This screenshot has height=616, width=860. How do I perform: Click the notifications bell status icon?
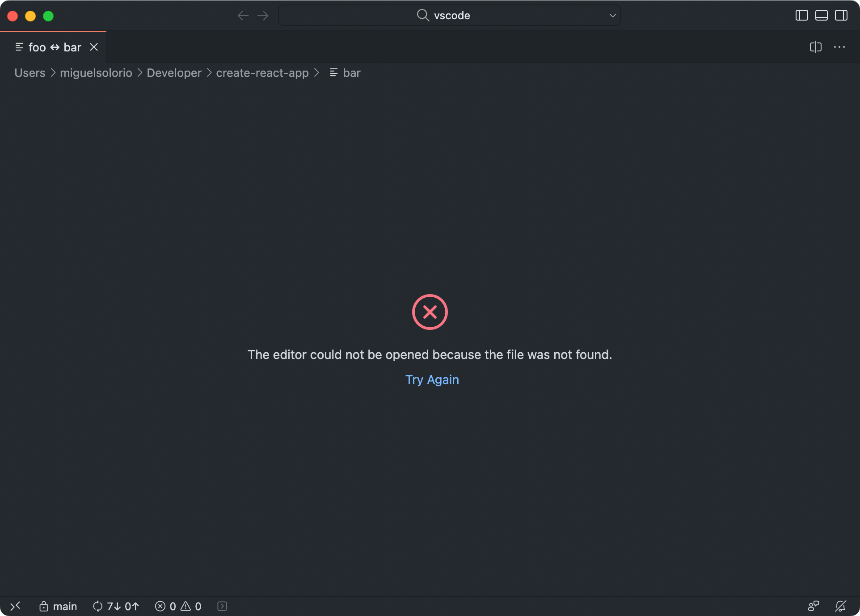click(x=840, y=606)
